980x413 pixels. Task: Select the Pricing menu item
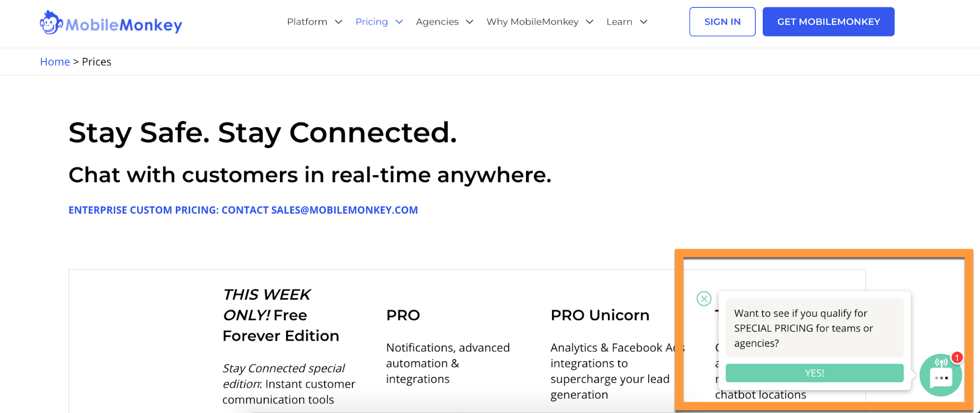(372, 22)
